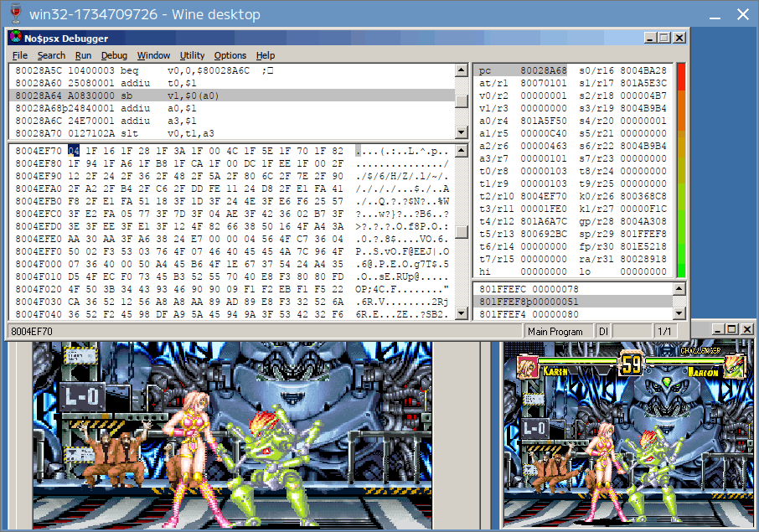Image resolution: width=759 pixels, height=532 pixels.
Task: Select hex dump row 8004F000
Action: [x=232, y=264]
